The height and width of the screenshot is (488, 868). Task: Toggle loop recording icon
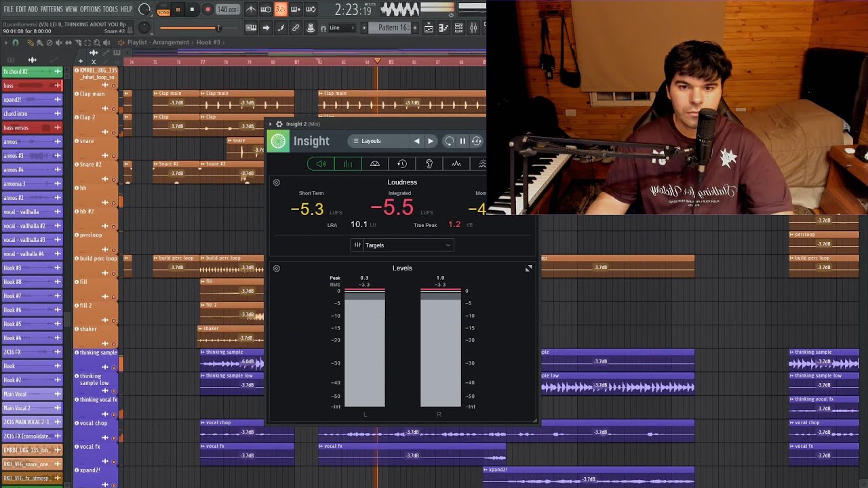311,9
